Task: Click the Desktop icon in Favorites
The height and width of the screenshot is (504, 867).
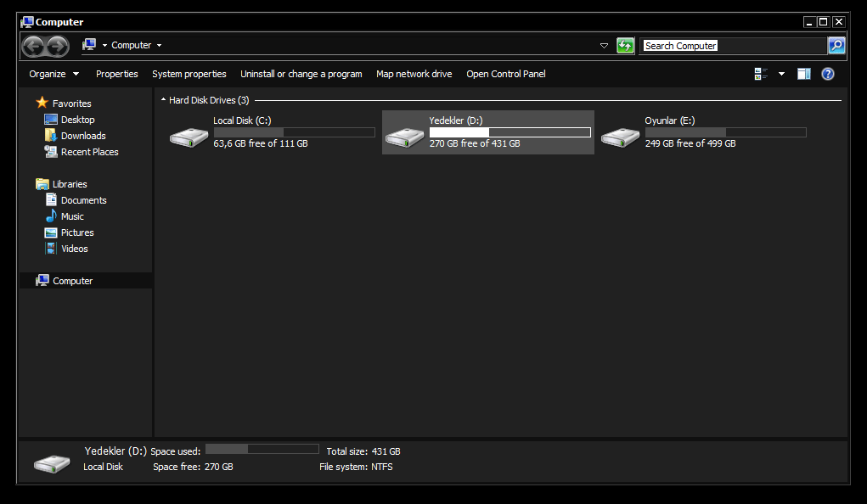Action: [x=51, y=120]
